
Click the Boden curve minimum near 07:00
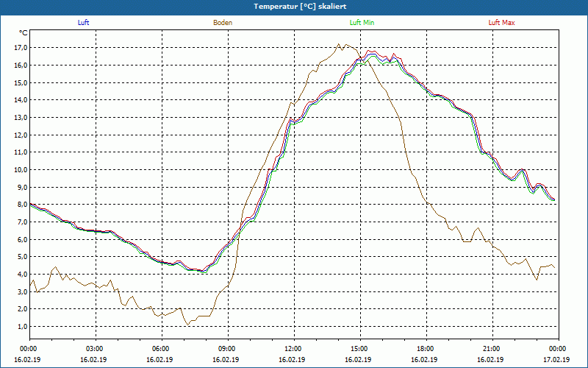[x=188, y=325]
